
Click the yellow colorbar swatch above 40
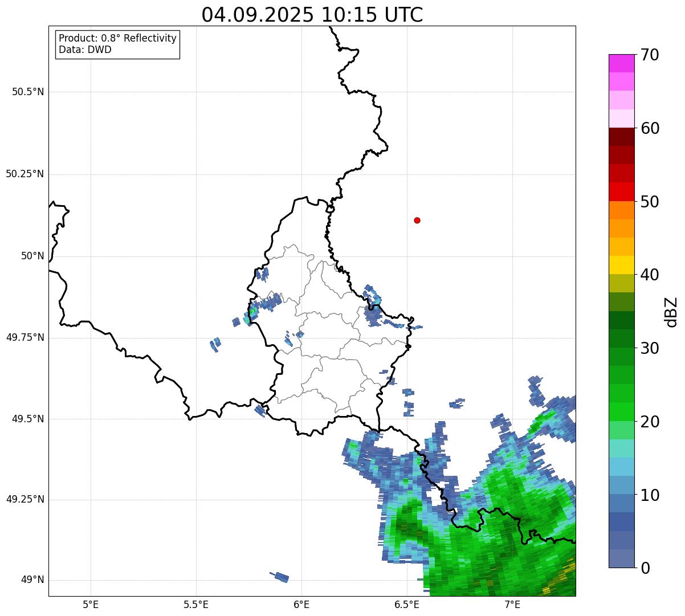(x=621, y=265)
